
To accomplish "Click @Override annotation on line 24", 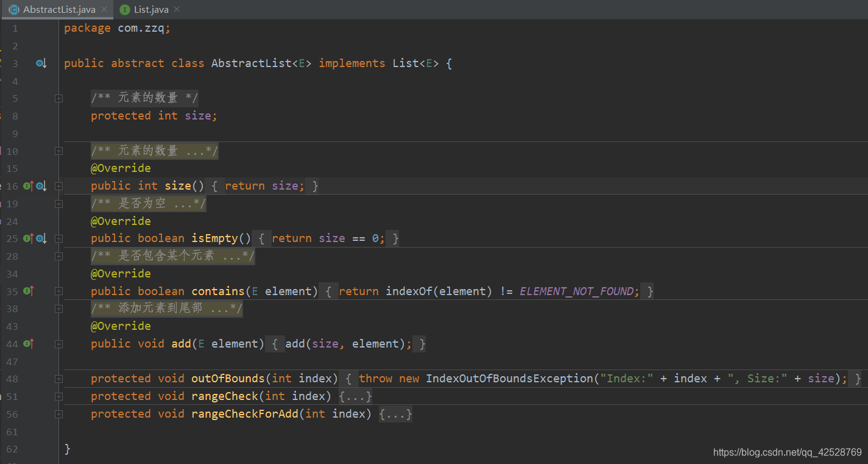I will [x=121, y=221].
